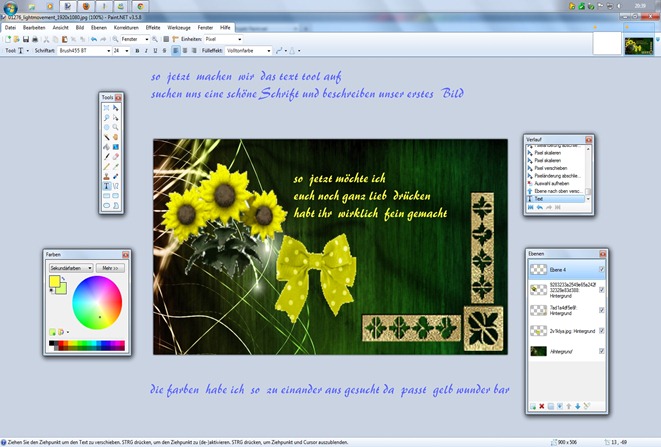661x447 pixels.
Task: Toggle italic text formatting
Action: [146, 51]
